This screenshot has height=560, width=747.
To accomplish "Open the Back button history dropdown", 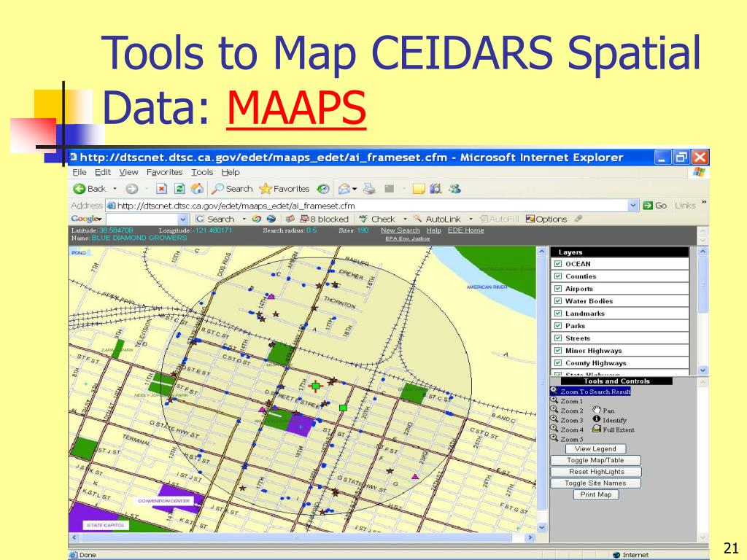I will 115,189.
